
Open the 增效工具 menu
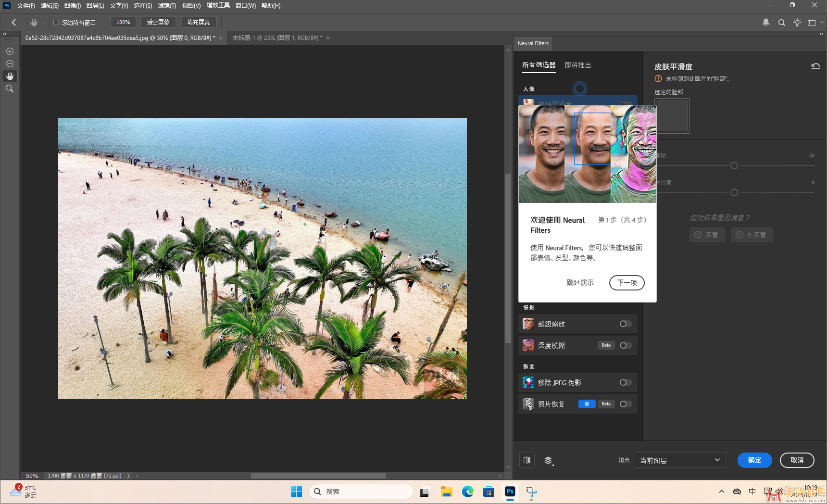click(x=218, y=5)
